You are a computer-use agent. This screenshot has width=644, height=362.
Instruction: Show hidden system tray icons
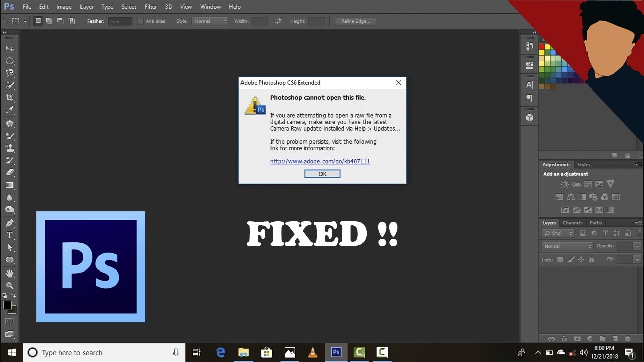point(538,352)
